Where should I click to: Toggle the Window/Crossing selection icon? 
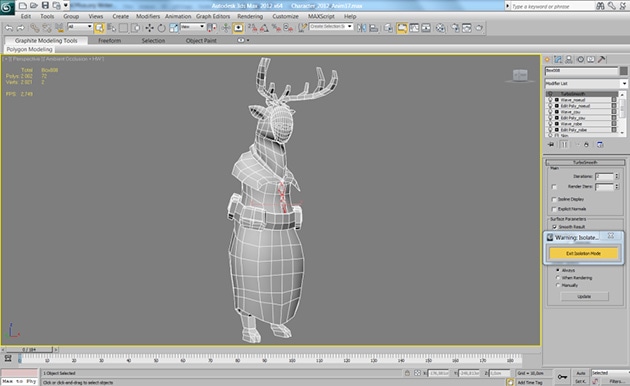coord(135,28)
